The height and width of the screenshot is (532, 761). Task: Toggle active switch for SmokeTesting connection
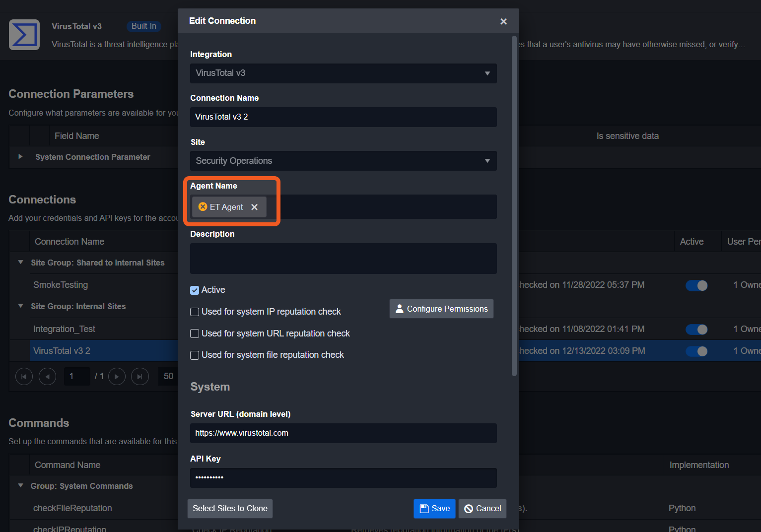coord(696,285)
